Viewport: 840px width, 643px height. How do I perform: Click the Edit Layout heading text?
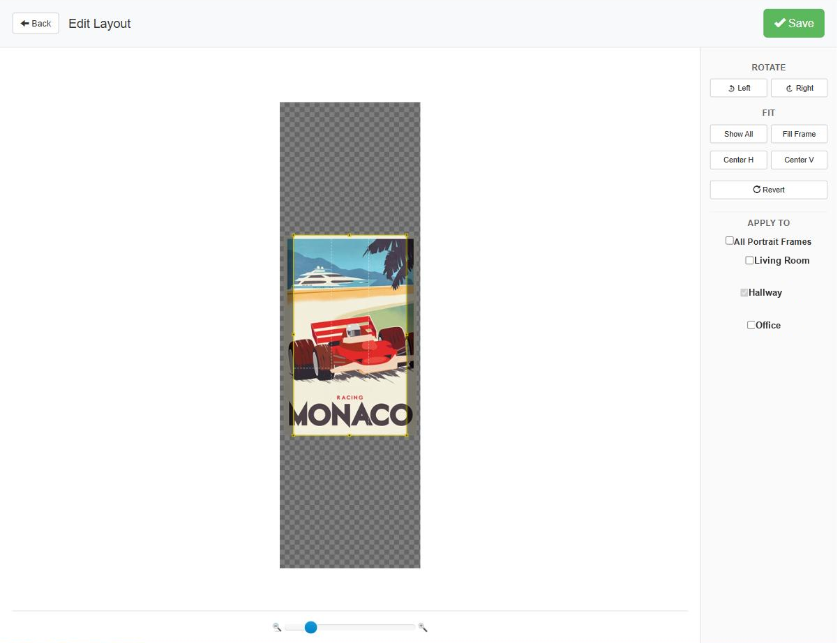(x=100, y=24)
